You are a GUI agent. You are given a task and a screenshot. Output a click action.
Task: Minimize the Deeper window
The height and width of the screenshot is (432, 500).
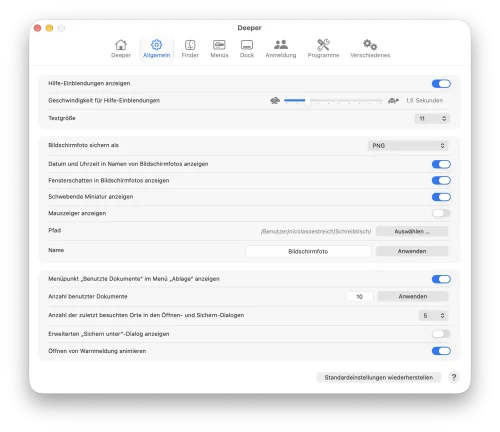coord(49,28)
